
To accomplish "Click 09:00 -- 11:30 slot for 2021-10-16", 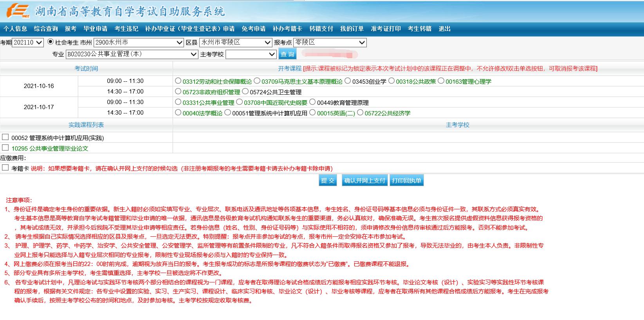I will (x=125, y=81).
